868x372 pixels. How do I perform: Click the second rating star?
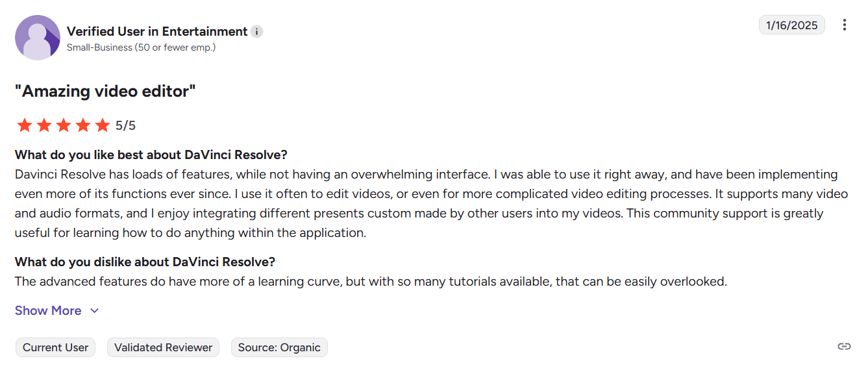coord(44,125)
